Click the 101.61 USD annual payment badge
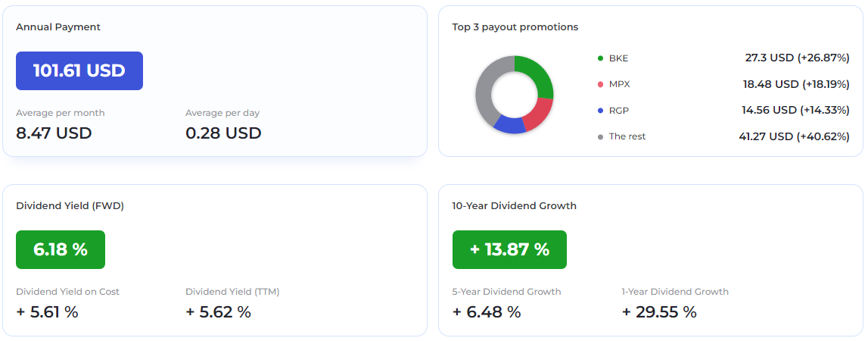Viewport: 868px width, 341px height. [79, 71]
